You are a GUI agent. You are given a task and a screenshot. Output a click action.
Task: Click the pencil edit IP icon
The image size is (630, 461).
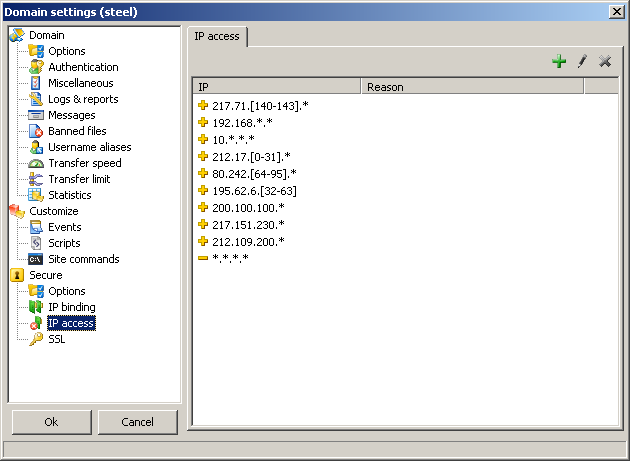point(582,62)
